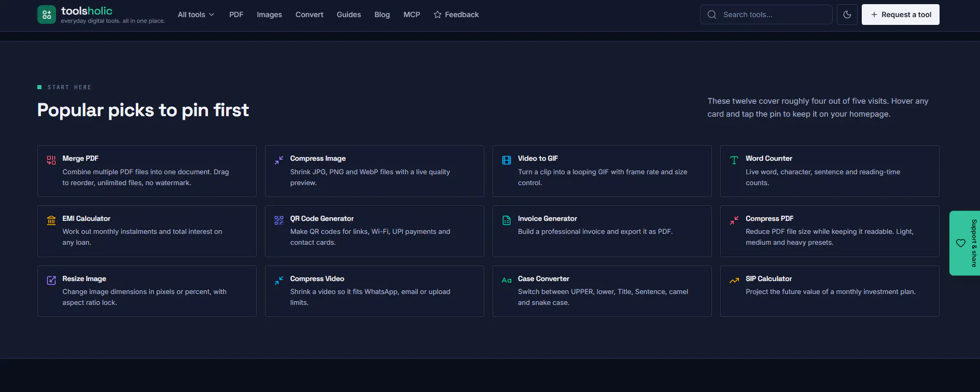
Task: Go to the Blog page
Action: (382, 15)
